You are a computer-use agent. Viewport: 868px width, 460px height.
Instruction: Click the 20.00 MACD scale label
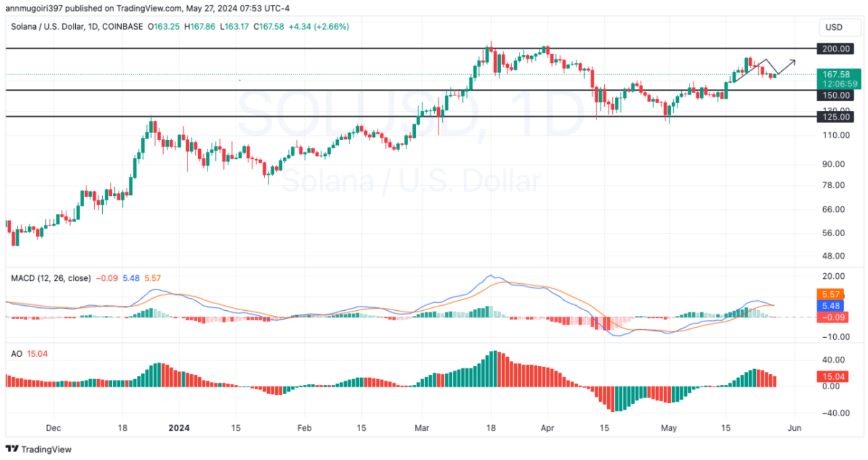point(834,276)
